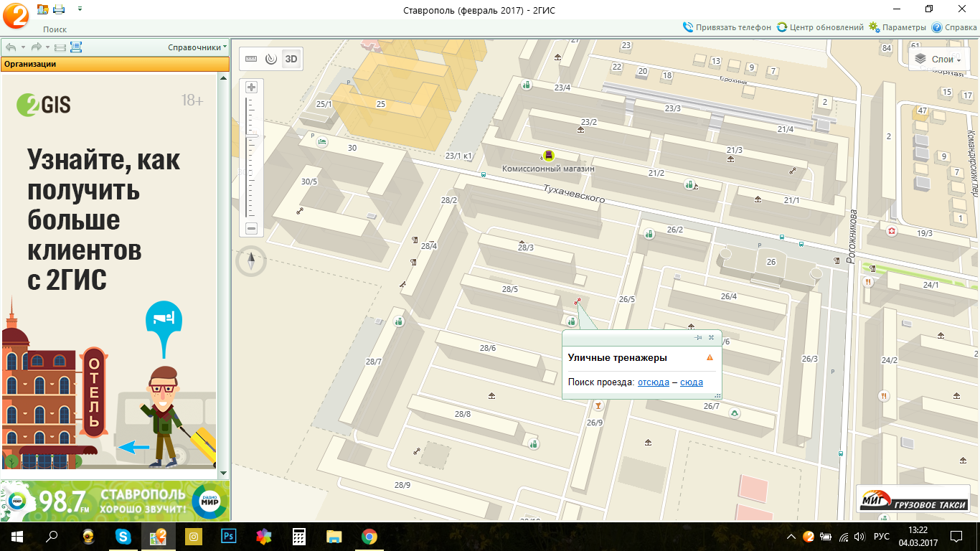This screenshot has width=980, height=551.
Task: Pin the Уличные тренажеры popup card
Action: [x=698, y=337]
